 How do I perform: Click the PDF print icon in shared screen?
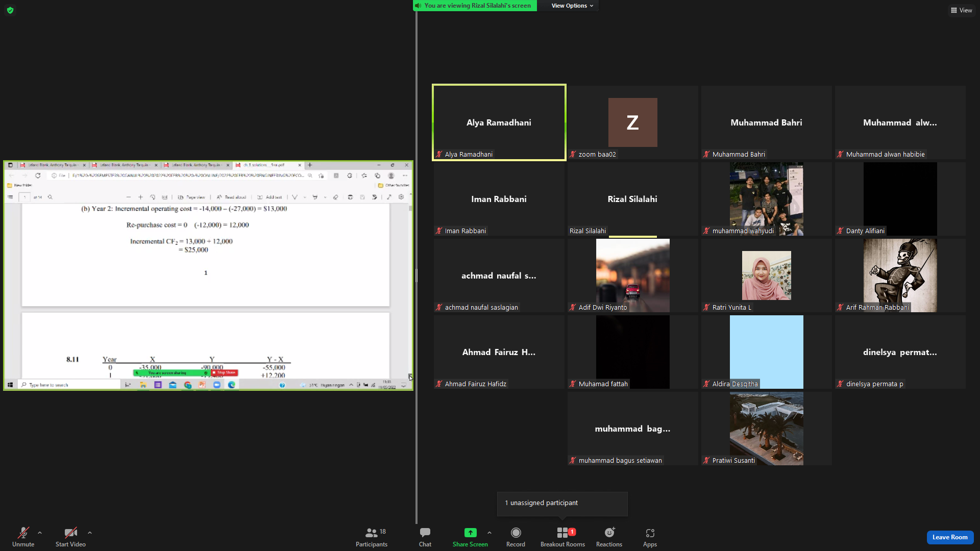350,197
